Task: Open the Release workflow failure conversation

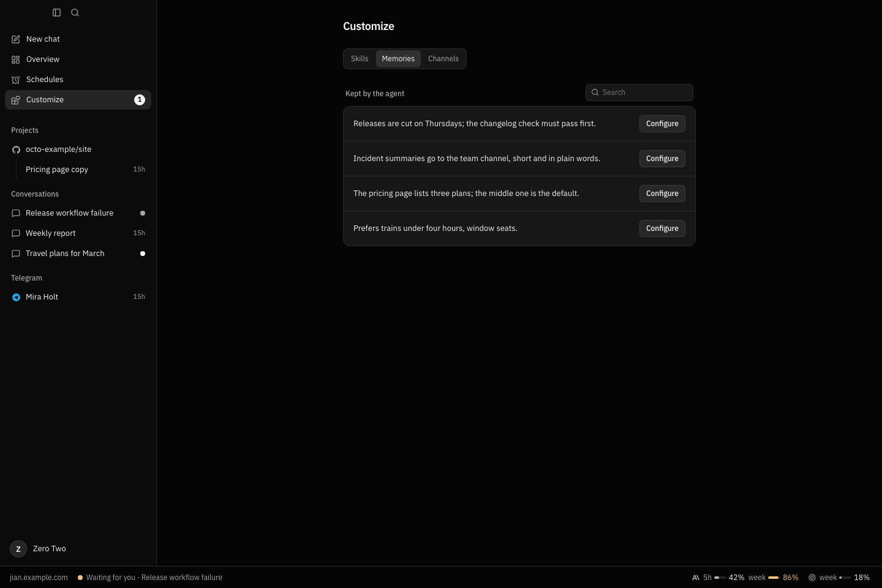Action: pyautogui.click(x=78, y=213)
